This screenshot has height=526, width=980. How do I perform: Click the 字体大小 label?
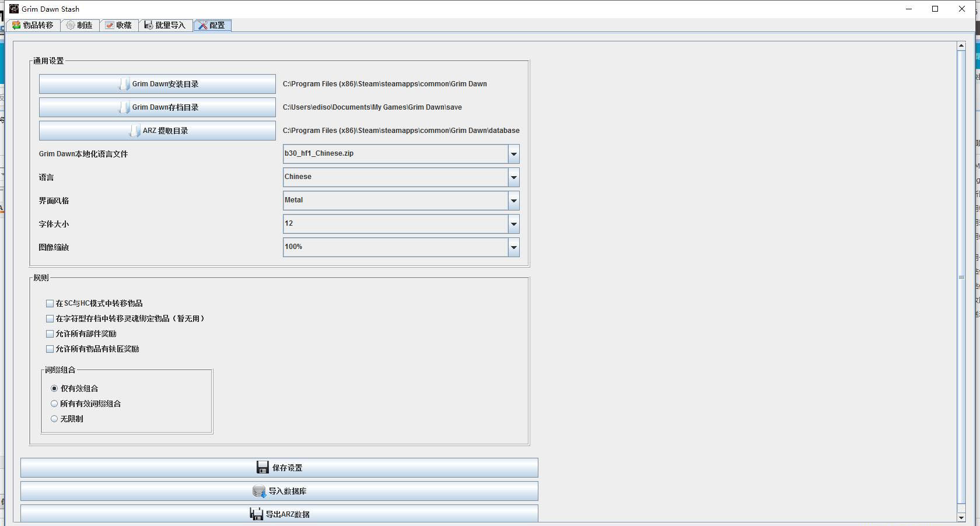pos(54,224)
